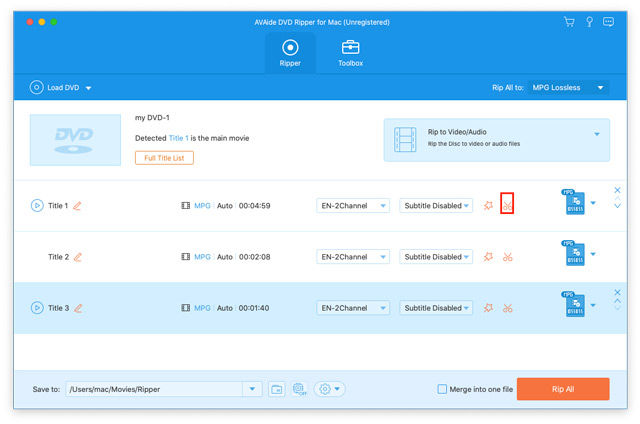Expand the Rip All to MPG Lossless dropdown
The image size is (640, 424).
point(564,88)
